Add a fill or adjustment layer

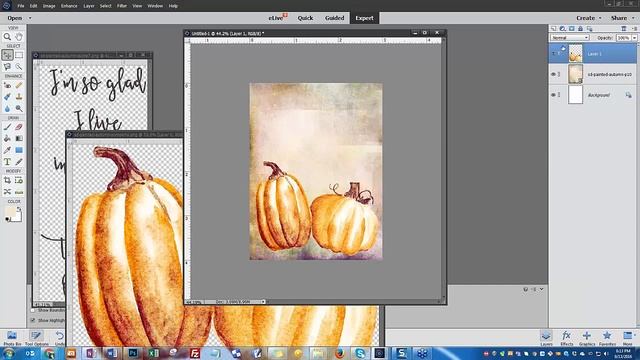pos(562,29)
